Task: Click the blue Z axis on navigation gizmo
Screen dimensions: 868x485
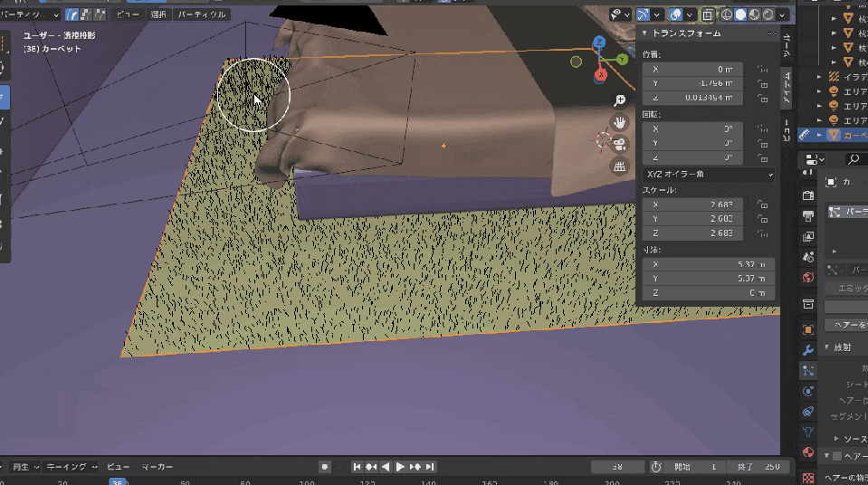Action: (x=599, y=43)
